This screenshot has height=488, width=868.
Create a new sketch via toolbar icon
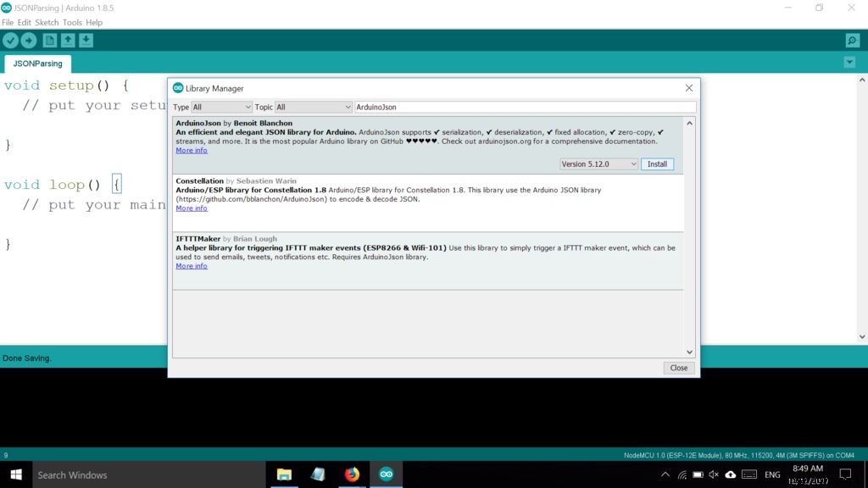click(48, 40)
